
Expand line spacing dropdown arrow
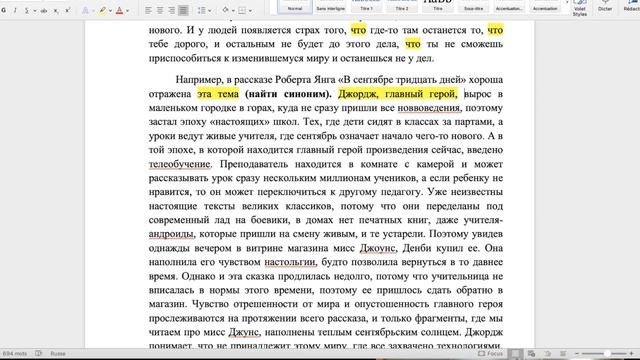pos(210,11)
